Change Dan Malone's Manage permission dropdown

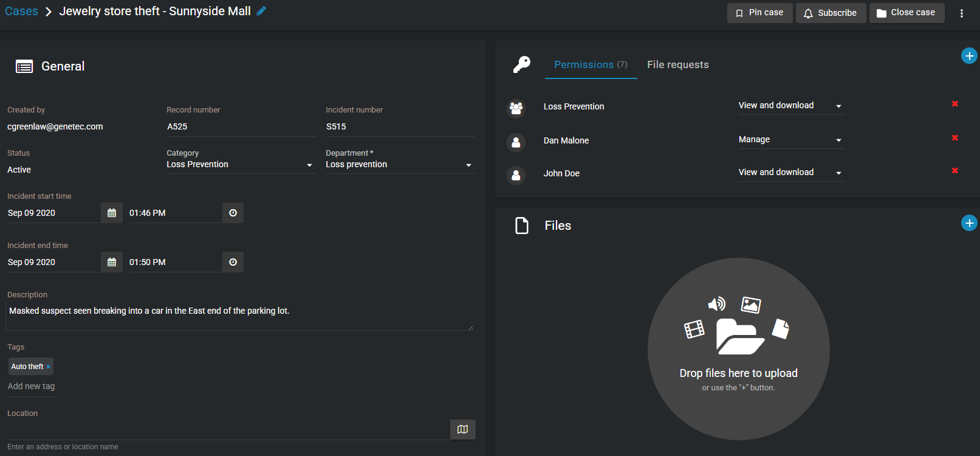[791, 140]
